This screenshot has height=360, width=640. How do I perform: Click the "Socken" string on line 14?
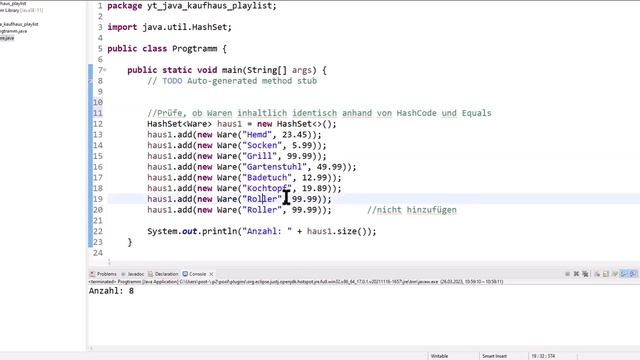click(x=262, y=145)
